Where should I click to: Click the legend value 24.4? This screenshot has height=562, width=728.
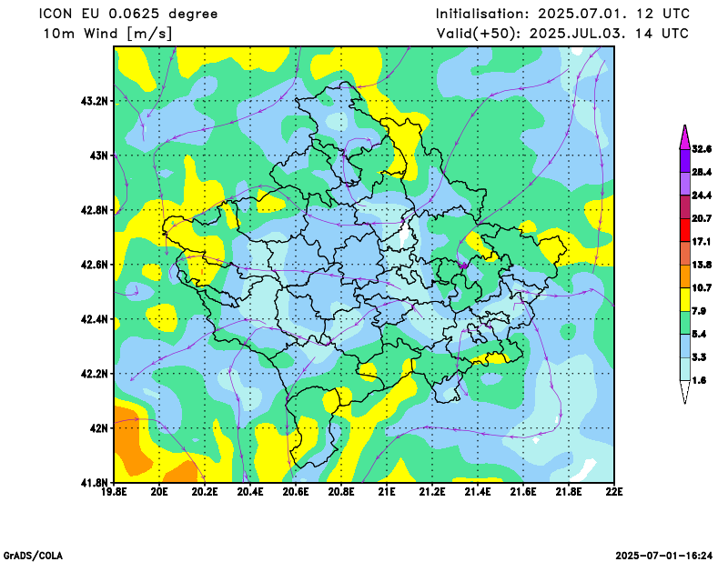[702, 196]
